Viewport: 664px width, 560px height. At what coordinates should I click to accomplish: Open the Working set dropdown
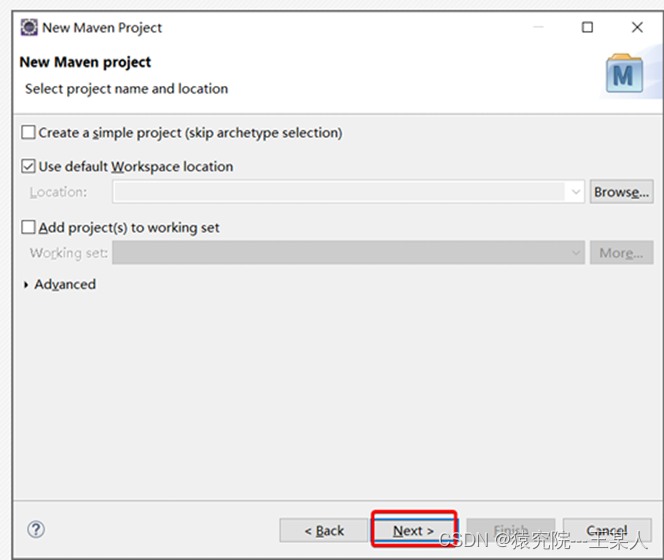(349, 252)
